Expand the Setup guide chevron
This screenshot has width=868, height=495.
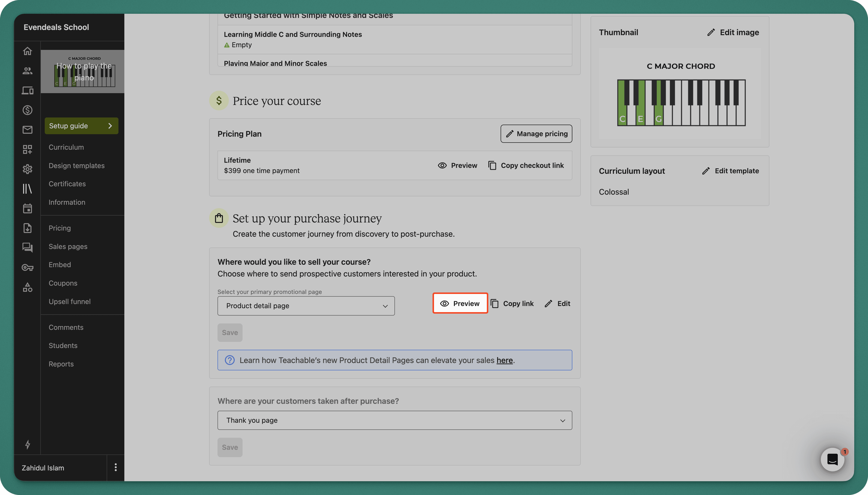pyautogui.click(x=110, y=125)
